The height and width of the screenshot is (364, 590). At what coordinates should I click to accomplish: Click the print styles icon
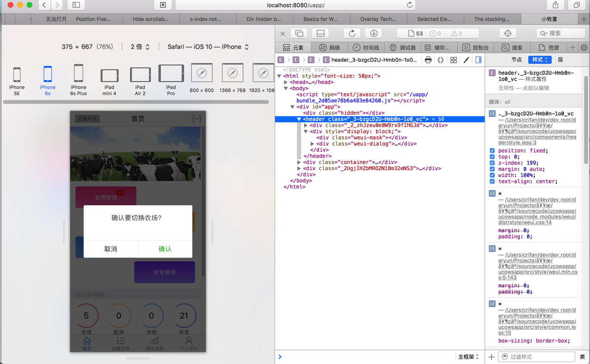click(x=428, y=60)
